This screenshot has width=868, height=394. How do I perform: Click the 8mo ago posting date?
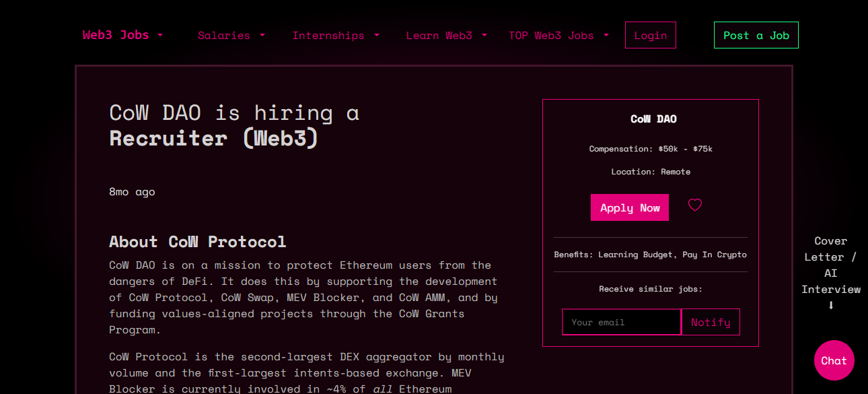click(x=132, y=192)
